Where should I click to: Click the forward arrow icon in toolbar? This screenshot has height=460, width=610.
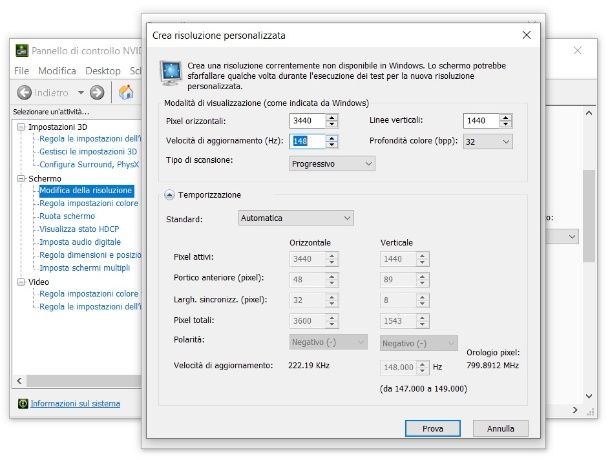[97, 93]
